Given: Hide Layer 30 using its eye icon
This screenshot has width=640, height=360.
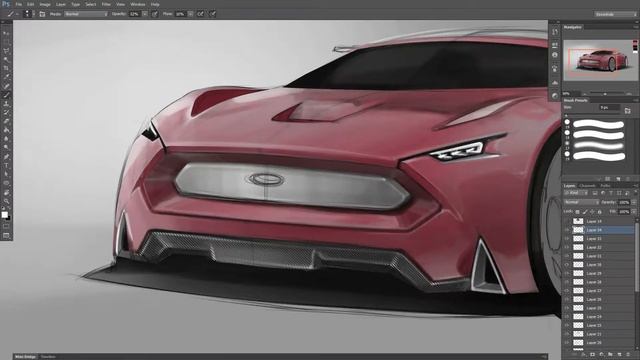Looking at the screenshot, I should pyautogui.click(x=567, y=265).
